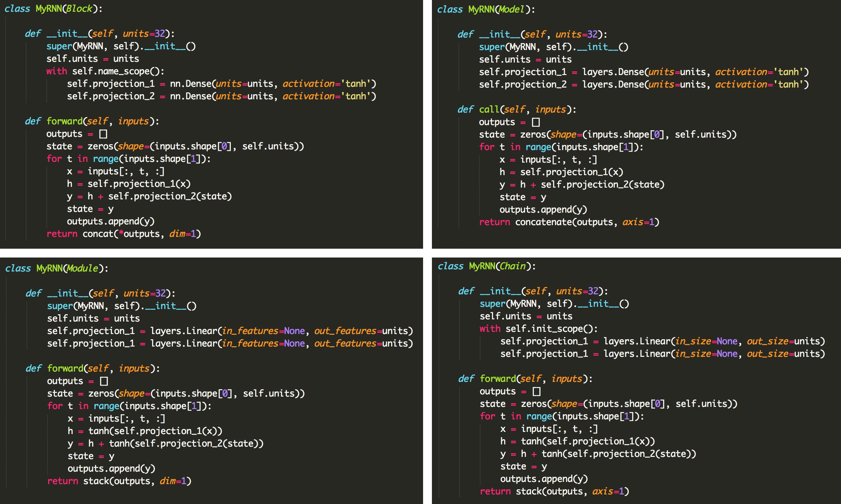The height and width of the screenshot is (504, 841).
Task: Click 'outputs.append(y)' in the Model snippet
Action: click(x=543, y=210)
